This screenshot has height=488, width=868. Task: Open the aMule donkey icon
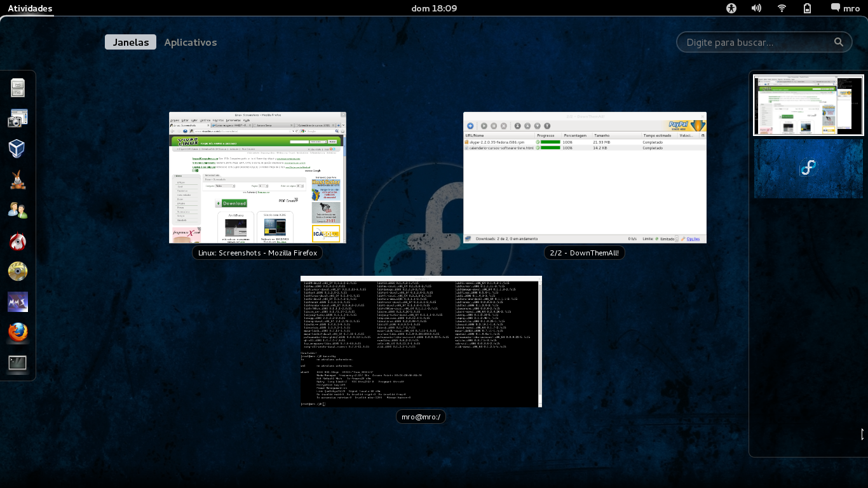coord(18,180)
